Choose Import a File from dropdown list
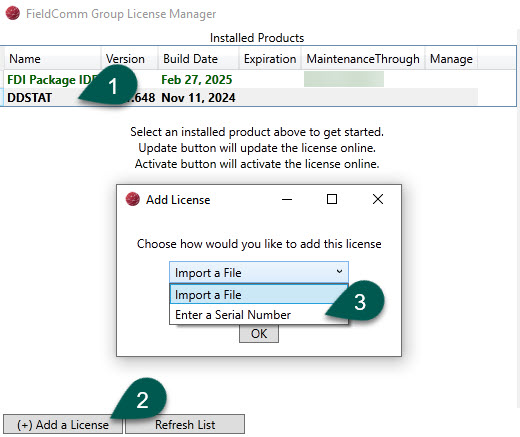Image resolution: width=520 pixels, height=437 pixels. click(259, 294)
